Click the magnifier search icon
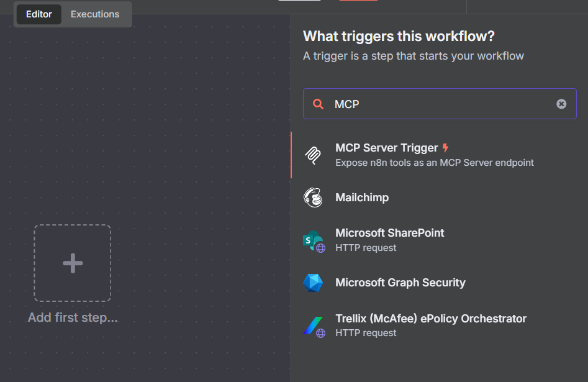 pyautogui.click(x=318, y=104)
